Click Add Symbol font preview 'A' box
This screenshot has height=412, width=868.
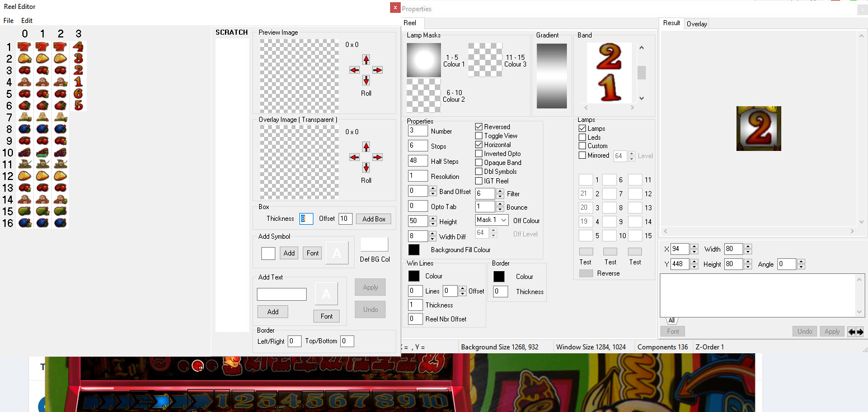point(337,253)
